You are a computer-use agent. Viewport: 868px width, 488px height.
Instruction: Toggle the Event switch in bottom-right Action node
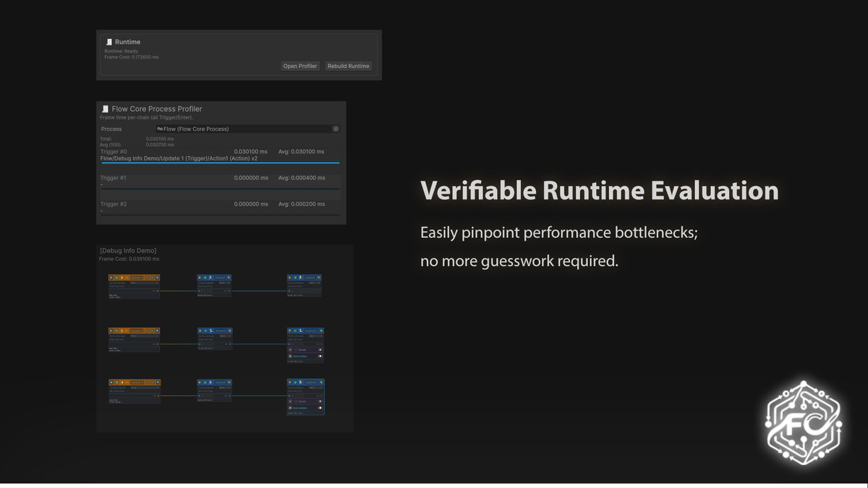[319, 401]
